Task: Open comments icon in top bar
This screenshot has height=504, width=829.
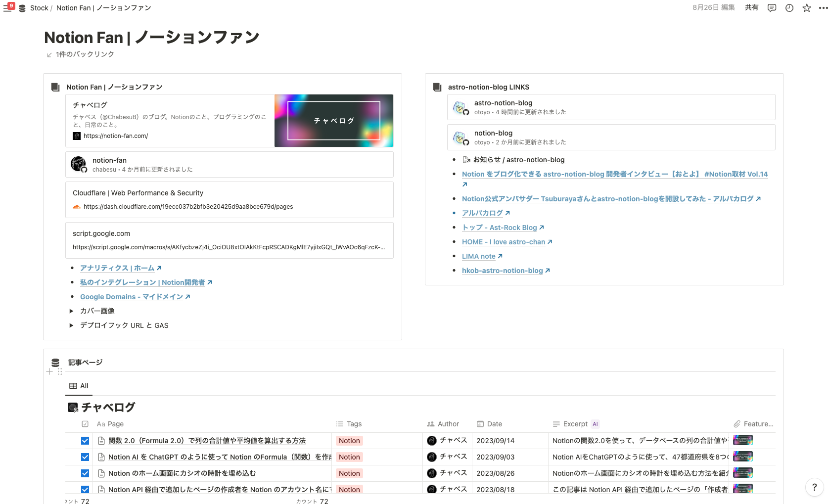Action: pyautogui.click(x=772, y=8)
